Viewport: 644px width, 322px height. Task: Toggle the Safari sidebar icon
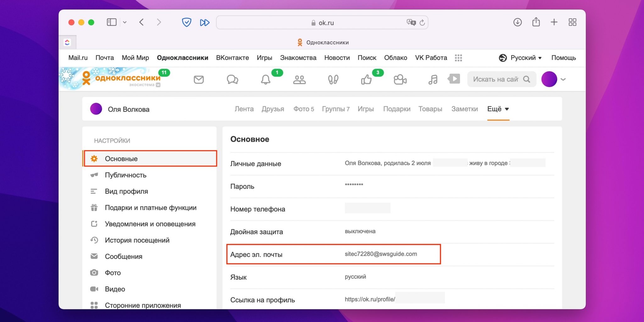click(x=112, y=22)
